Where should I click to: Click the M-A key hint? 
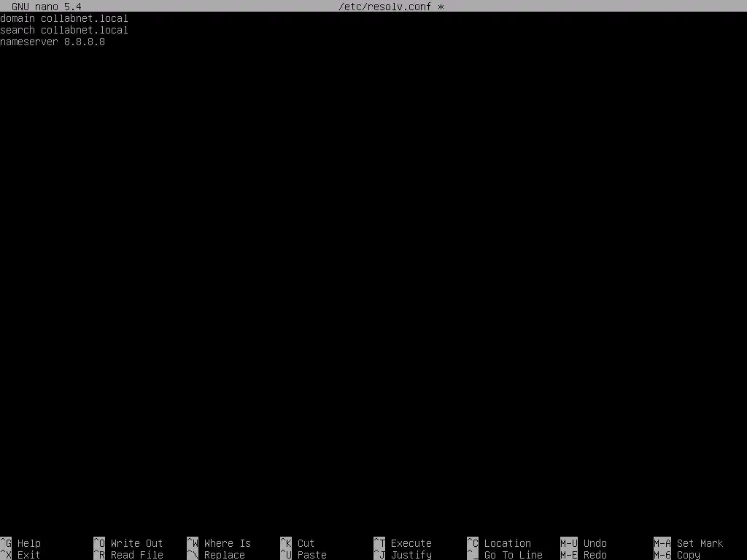662,543
